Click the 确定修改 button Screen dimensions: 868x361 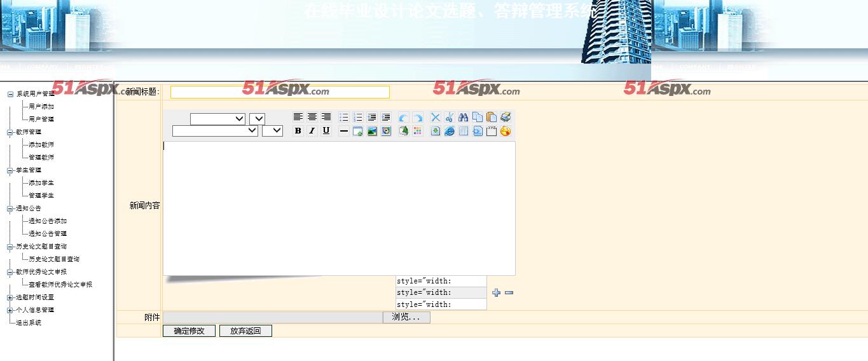189,330
